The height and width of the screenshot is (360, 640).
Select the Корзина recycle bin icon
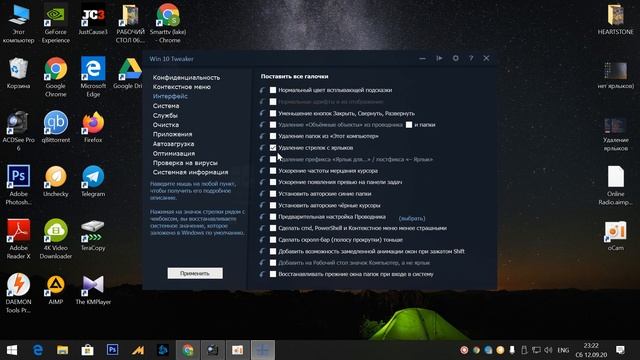click(x=18, y=73)
